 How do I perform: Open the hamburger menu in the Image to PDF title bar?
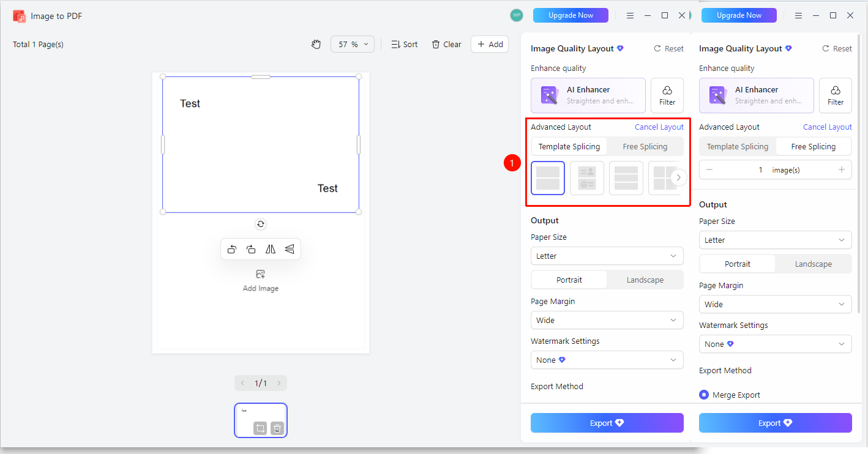(630, 15)
